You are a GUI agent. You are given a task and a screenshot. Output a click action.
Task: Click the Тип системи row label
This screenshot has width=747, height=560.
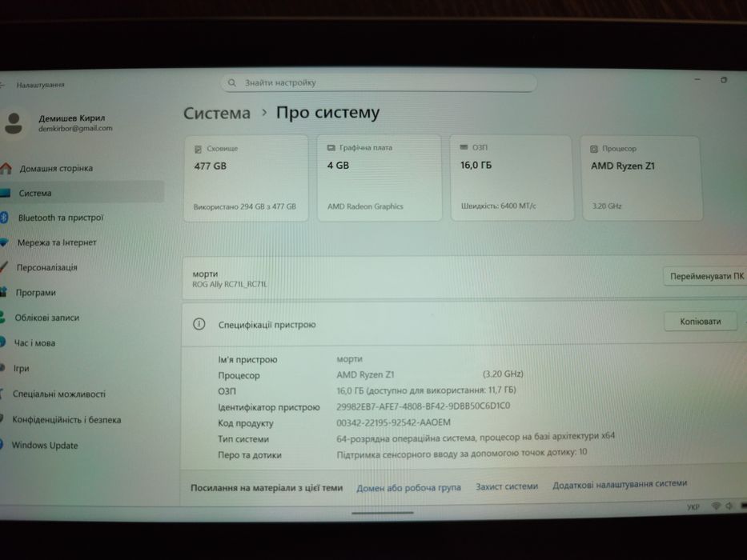point(243,439)
